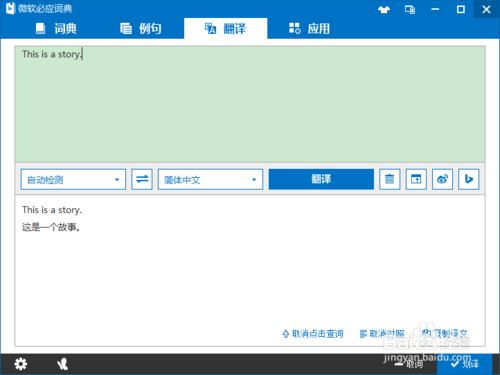Toggle 取词 word capture in bottom bar

pyautogui.click(x=409, y=364)
